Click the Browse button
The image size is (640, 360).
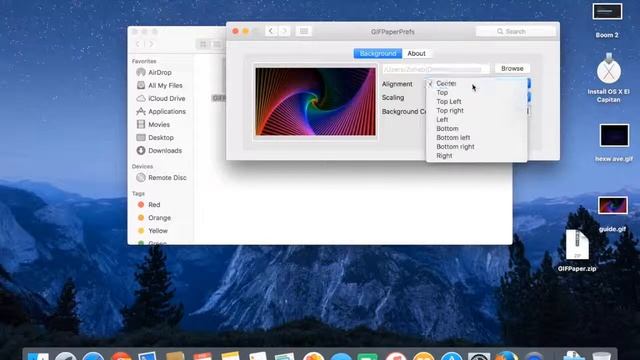point(512,69)
